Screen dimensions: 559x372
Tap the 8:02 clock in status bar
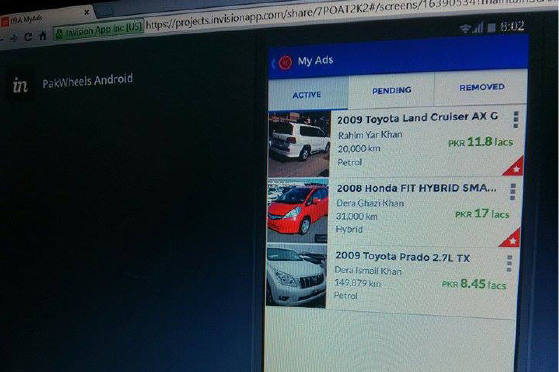click(512, 26)
